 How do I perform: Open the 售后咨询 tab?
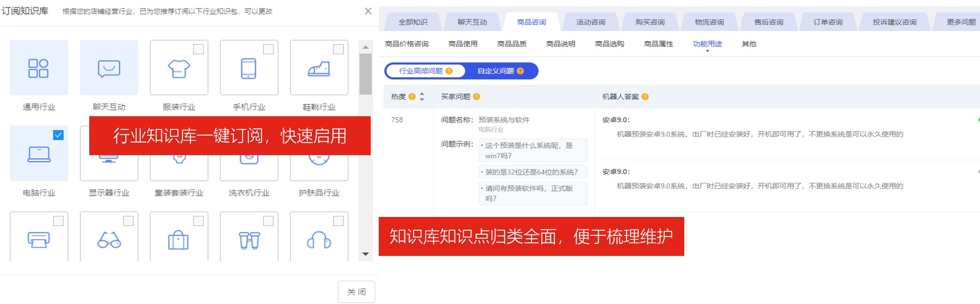pyautogui.click(x=769, y=22)
